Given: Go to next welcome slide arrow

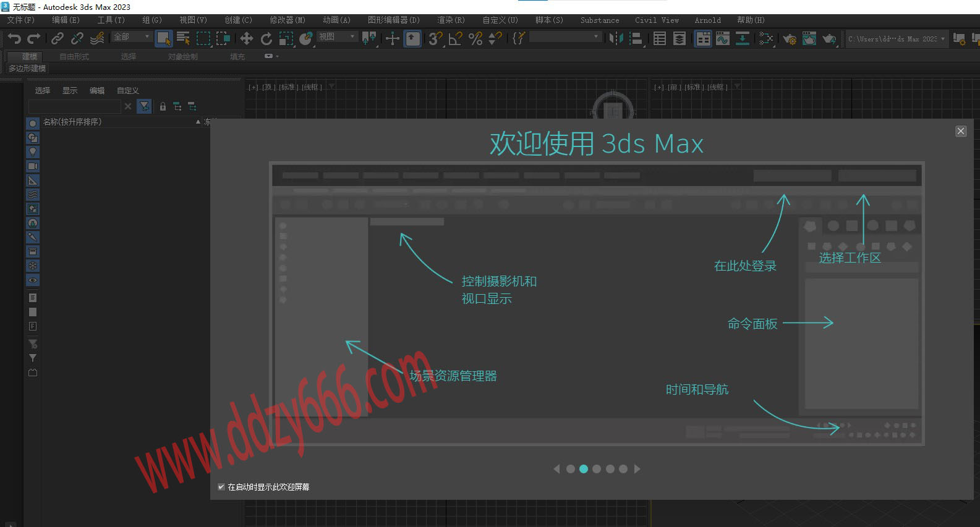Looking at the screenshot, I should click(x=637, y=469).
